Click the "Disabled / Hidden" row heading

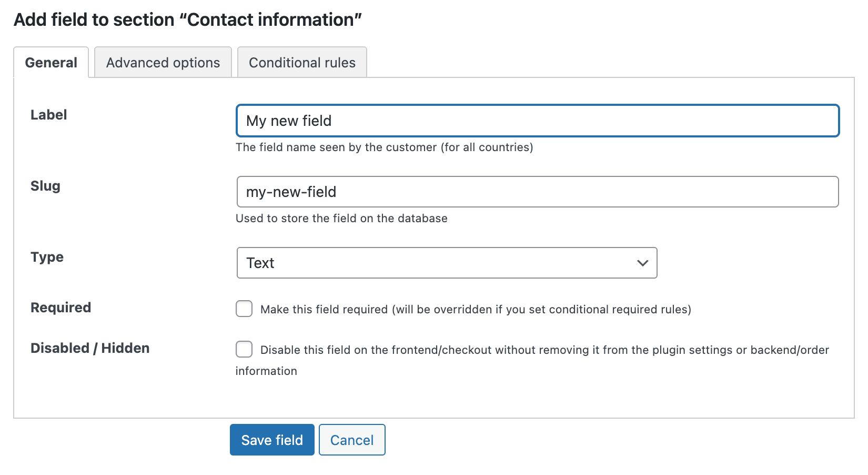point(90,348)
